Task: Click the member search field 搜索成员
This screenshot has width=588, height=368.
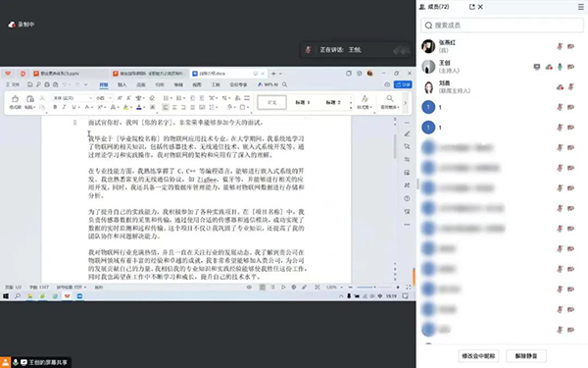Action: (x=502, y=26)
